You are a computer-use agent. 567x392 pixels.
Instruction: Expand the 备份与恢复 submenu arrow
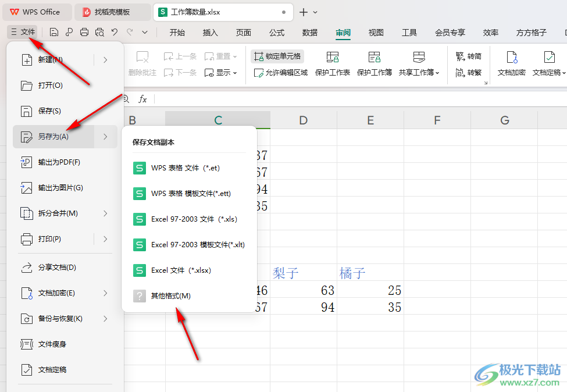(106, 319)
